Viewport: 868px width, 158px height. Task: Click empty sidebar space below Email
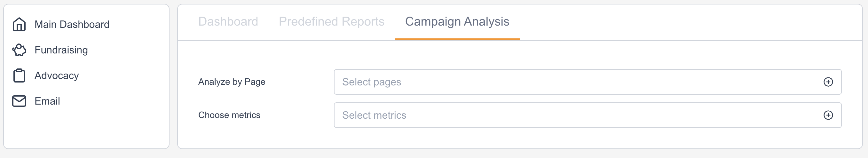coord(86,130)
